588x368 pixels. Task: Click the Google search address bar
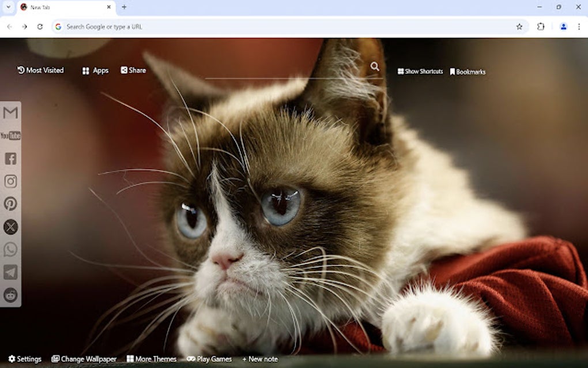[x=173, y=27]
